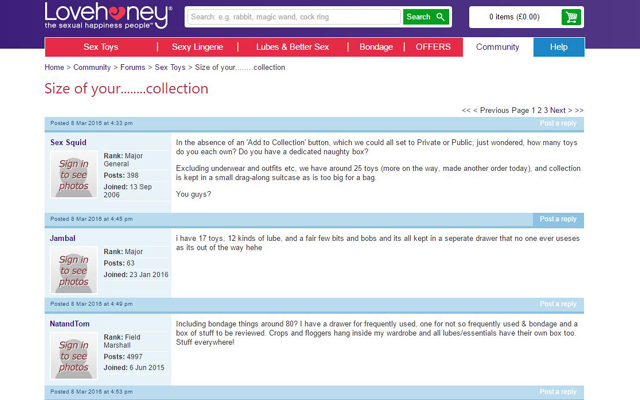Click Post a reply above Jambal's post
Image resolution: width=640 pixels, height=400 pixels.
click(558, 219)
